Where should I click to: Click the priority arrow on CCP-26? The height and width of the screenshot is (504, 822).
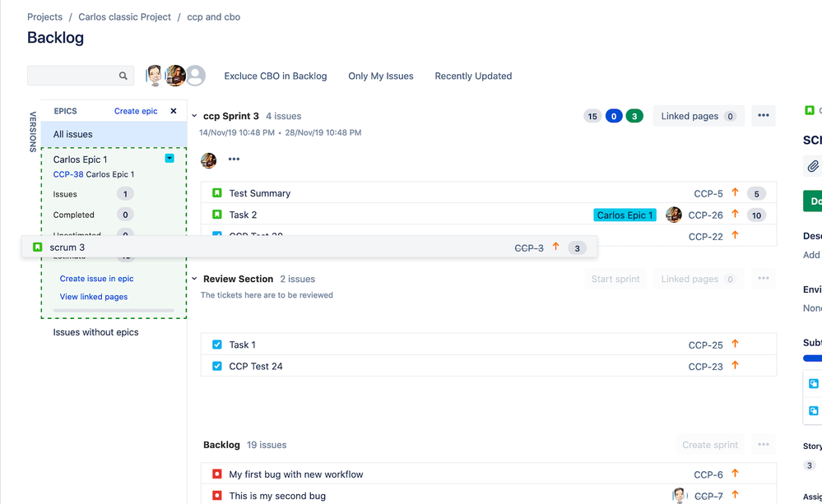pos(735,214)
